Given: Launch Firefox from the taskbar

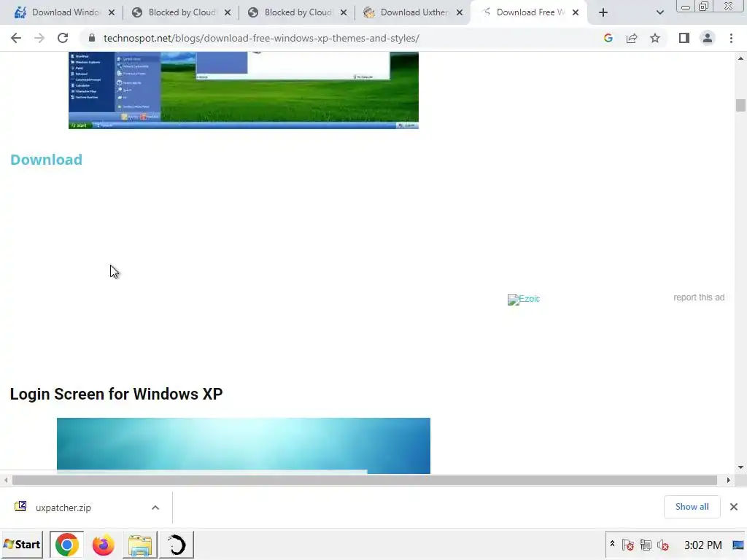Looking at the screenshot, I should [104, 545].
